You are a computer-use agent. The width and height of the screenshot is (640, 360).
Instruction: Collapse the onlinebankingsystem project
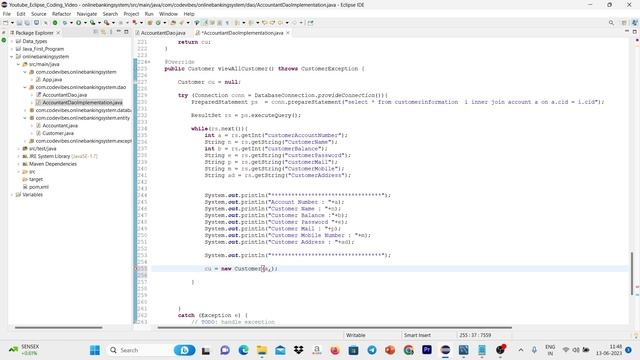coord(12,57)
